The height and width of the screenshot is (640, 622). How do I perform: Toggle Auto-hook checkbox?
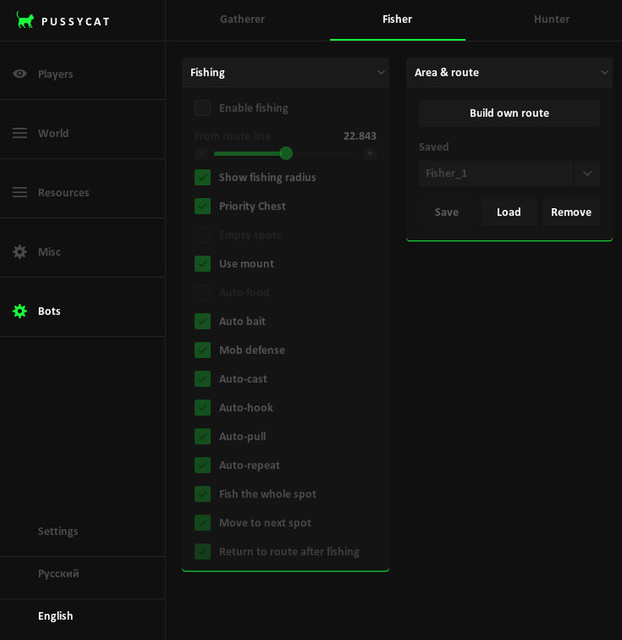tap(203, 408)
